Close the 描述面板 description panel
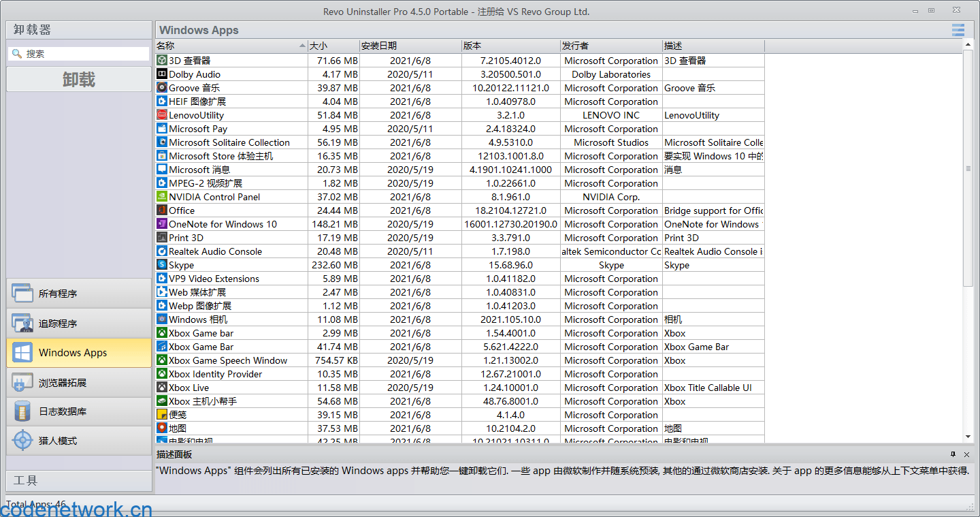The image size is (980, 517). (966, 454)
